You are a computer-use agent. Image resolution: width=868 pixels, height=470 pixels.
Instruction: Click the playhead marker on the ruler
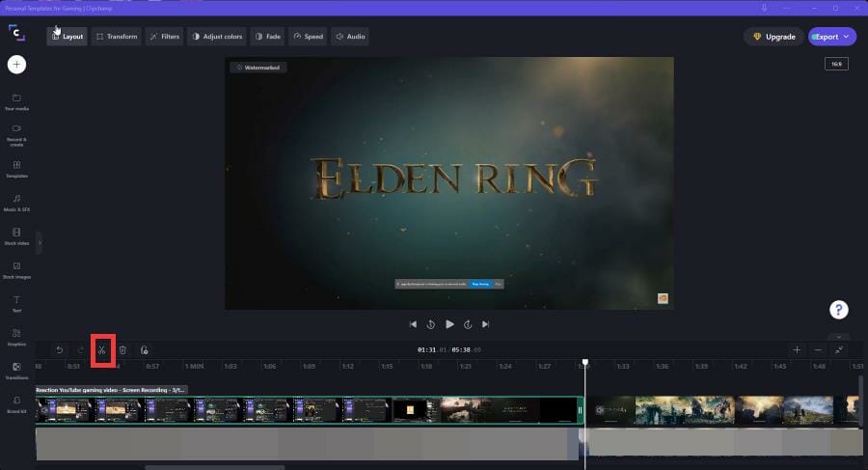click(585, 363)
